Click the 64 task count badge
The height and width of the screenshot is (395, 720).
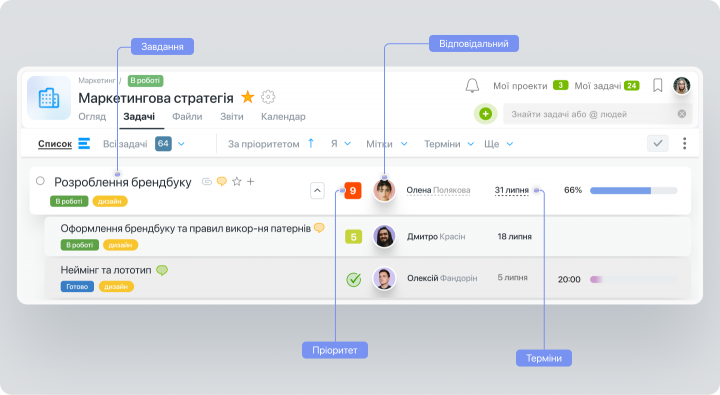click(163, 144)
